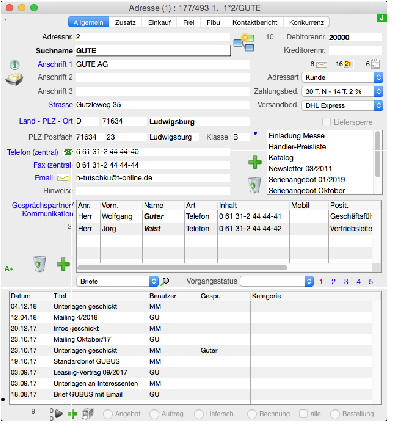The image size is (399, 428).
Task: Tick the 'alle' checkbox
Action: click(303, 414)
